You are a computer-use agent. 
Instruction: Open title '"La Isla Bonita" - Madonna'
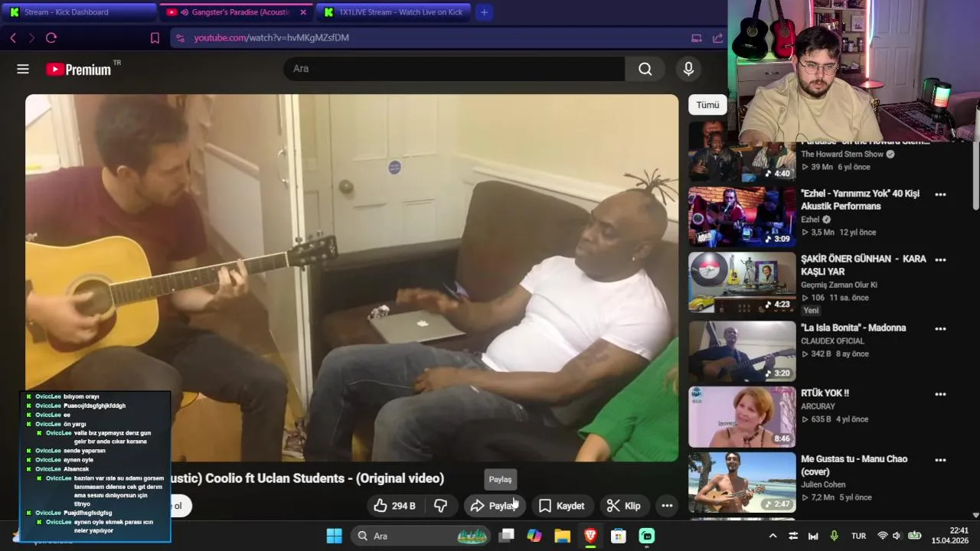point(854,328)
